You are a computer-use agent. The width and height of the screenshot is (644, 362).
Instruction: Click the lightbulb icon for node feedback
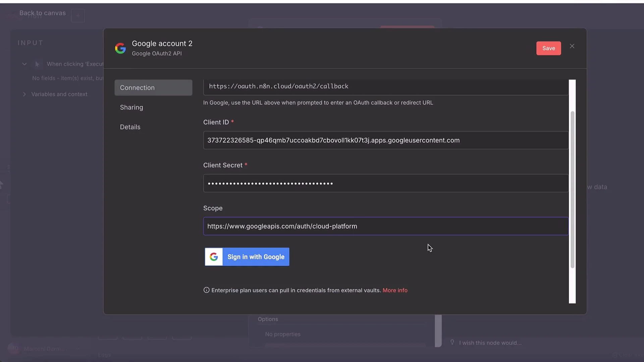[452, 342]
